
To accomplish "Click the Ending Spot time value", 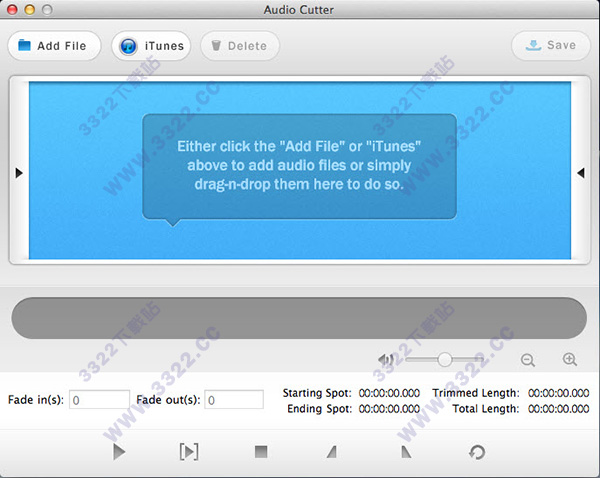I will [389, 409].
